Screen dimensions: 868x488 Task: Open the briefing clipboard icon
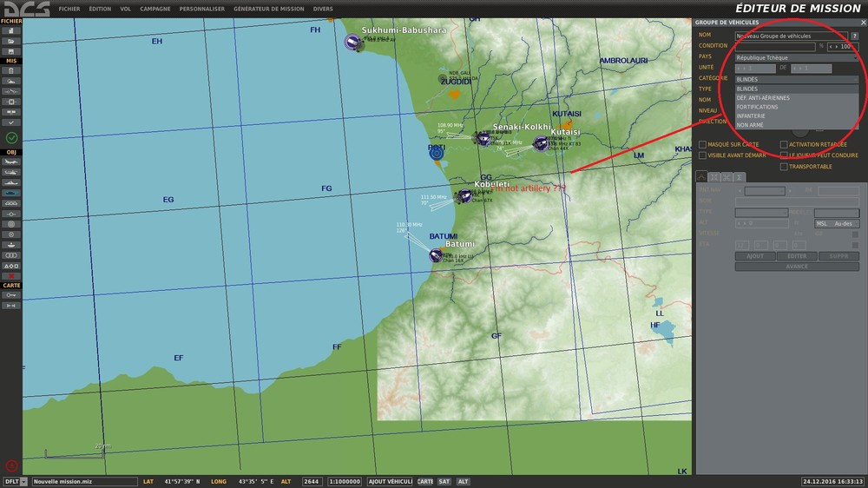(11, 71)
